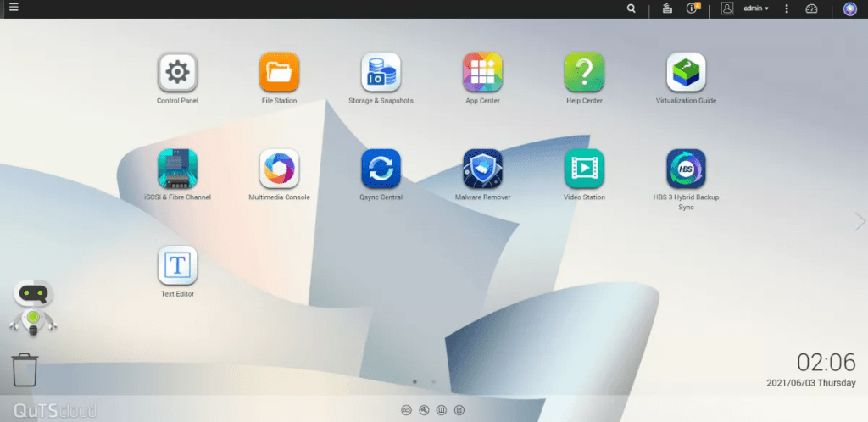Expand the admin user dropdown

coord(756,8)
